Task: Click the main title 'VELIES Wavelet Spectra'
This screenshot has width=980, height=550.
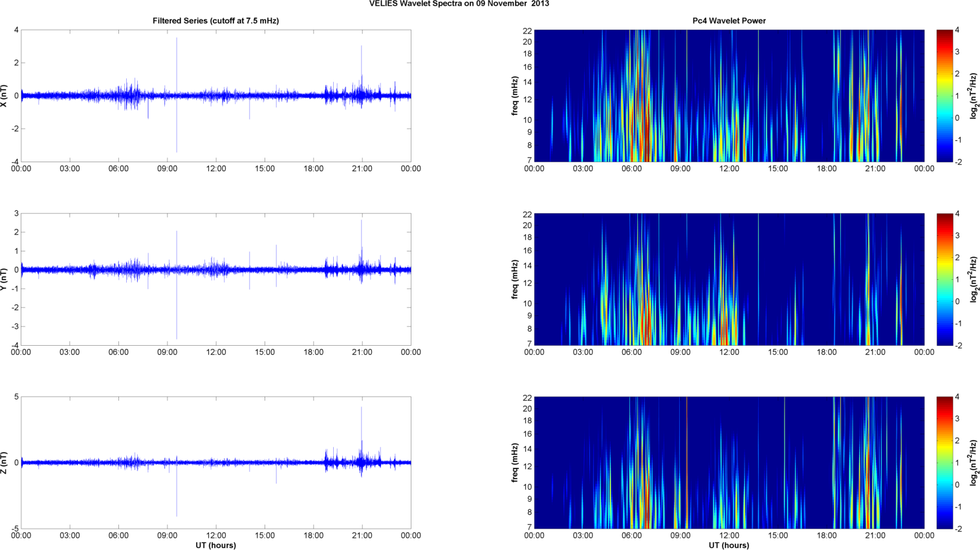Action: 459,4
